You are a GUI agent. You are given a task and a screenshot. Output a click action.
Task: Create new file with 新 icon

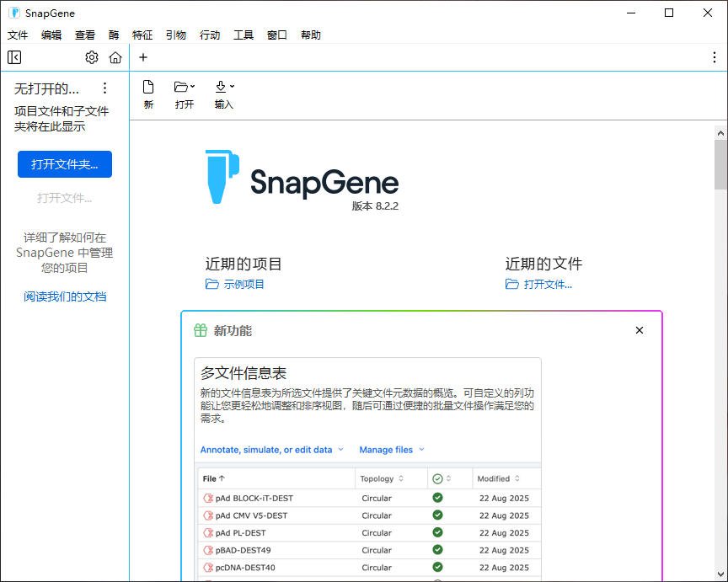pos(148,87)
